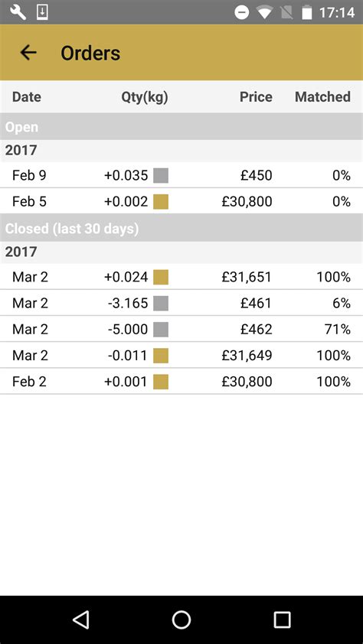
Task: Tap the download icon in status bar
Action: (x=42, y=12)
